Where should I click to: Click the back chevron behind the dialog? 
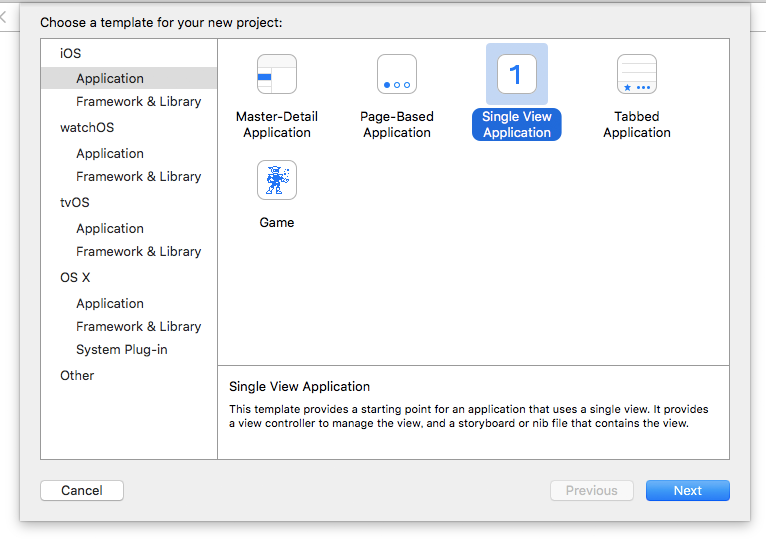[3, 18]
